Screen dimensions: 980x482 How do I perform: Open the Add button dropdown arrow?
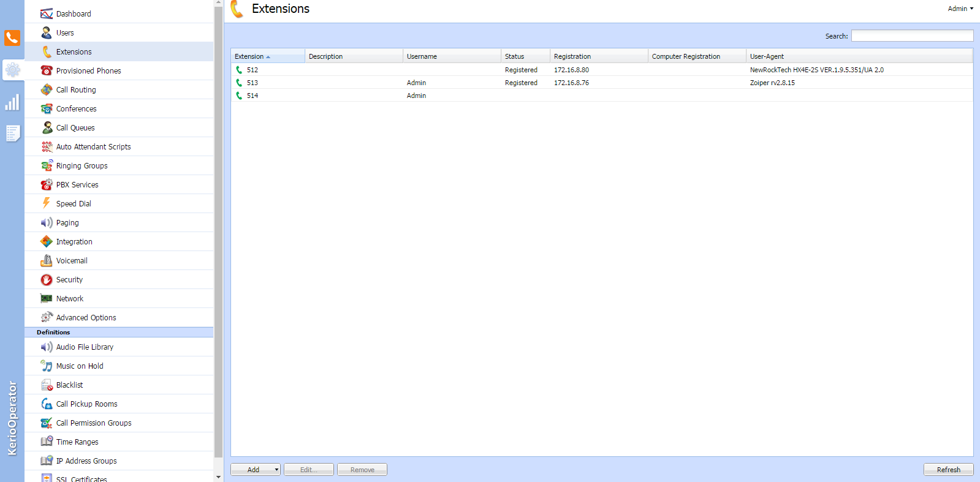pos(276,470)
